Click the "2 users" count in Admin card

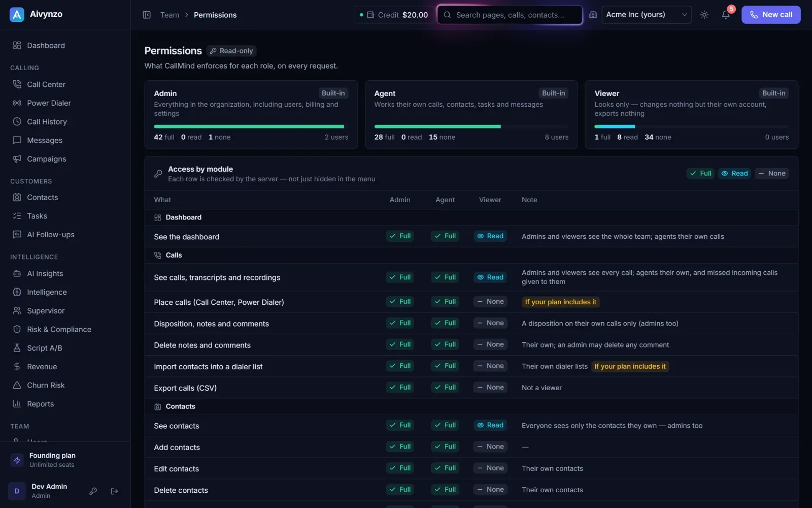(x=336, y=137)
